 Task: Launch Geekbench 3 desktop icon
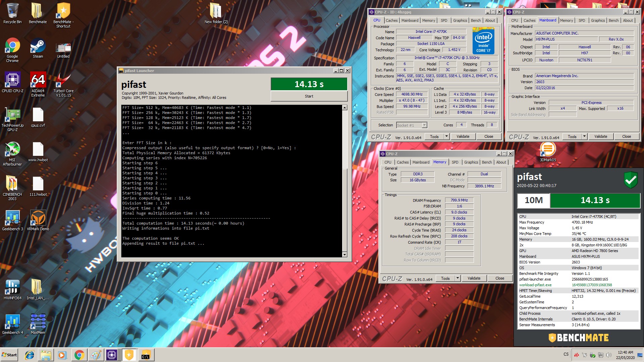coord(12,221)
